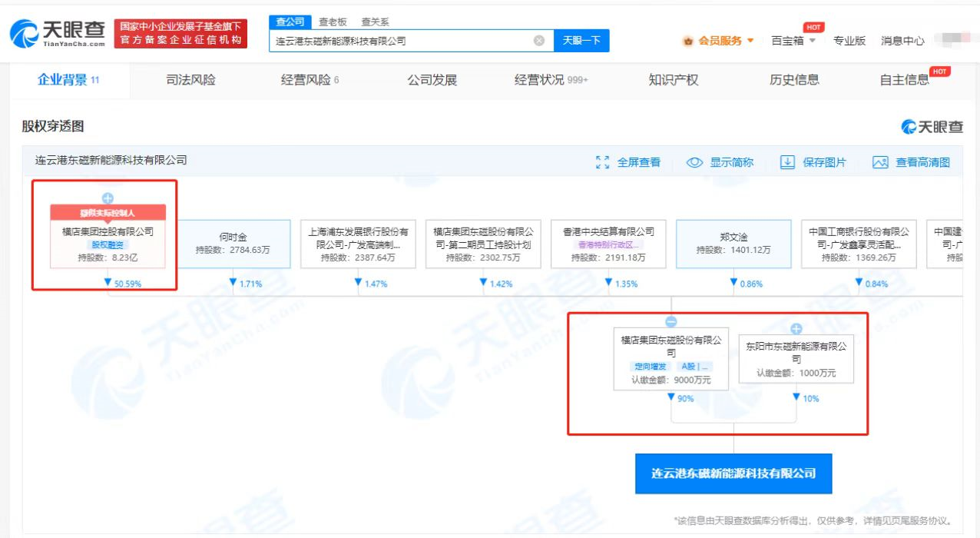This screenshot has height=538, width=980.
Task: Switch to the 历史信息 tab
Action: (794, 80)
